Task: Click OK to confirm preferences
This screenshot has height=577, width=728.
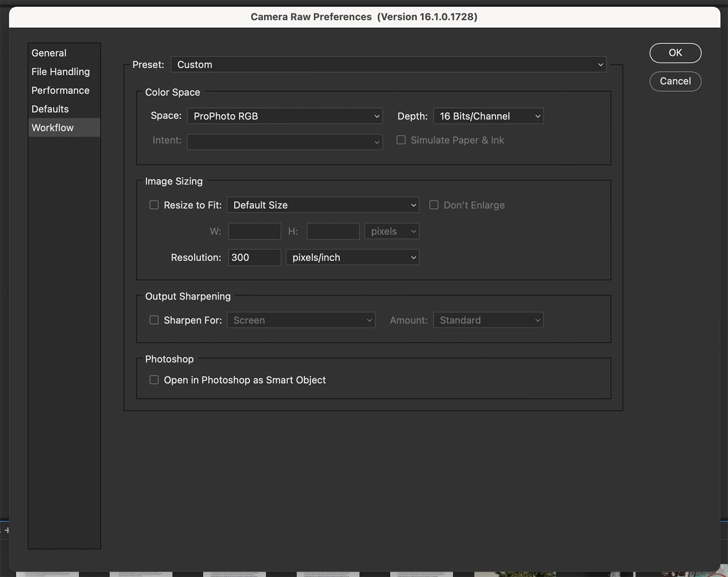Action: coord(675,53)
